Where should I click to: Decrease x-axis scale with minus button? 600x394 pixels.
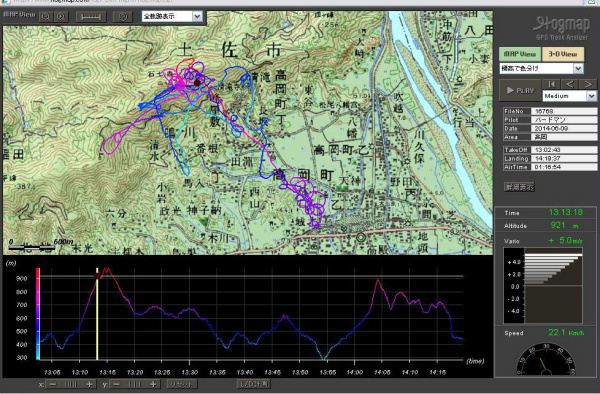(52, 384)
